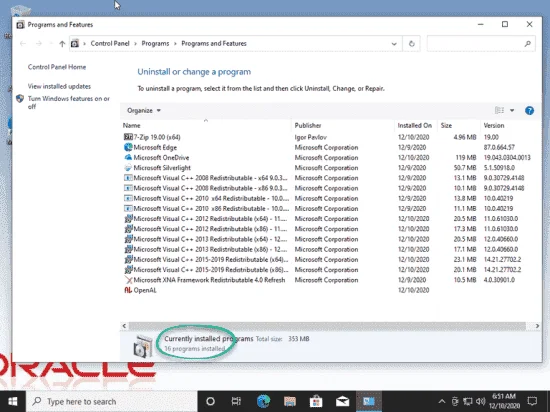Open the notification center icon
The height and width of the screenshot is (412, 550).
(x=532, y=401)
